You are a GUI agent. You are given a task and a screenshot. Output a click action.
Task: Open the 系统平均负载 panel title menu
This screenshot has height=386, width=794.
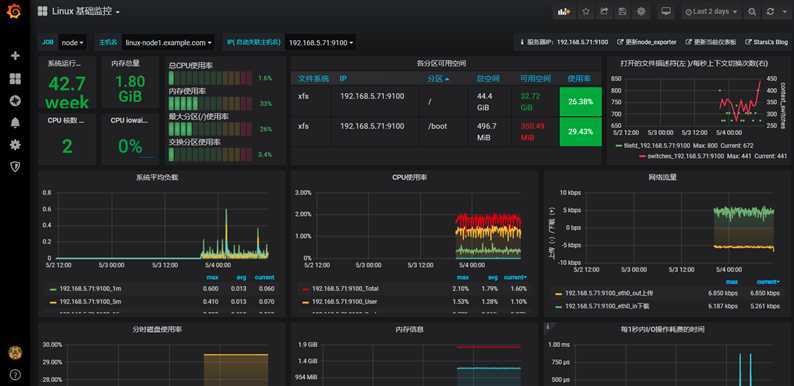tap(157, 177)
